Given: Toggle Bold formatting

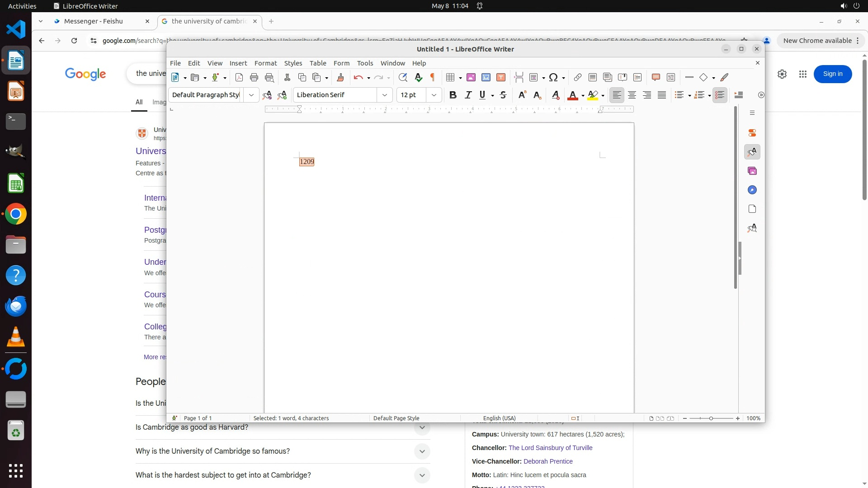Looking at the screenshot, I should (453, 95).
